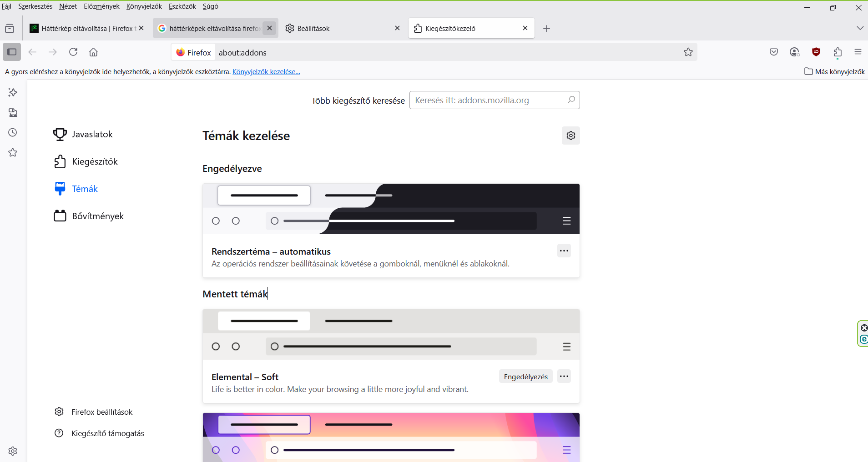
Task: Open a new tab with plus button
Action: (546, 28)
